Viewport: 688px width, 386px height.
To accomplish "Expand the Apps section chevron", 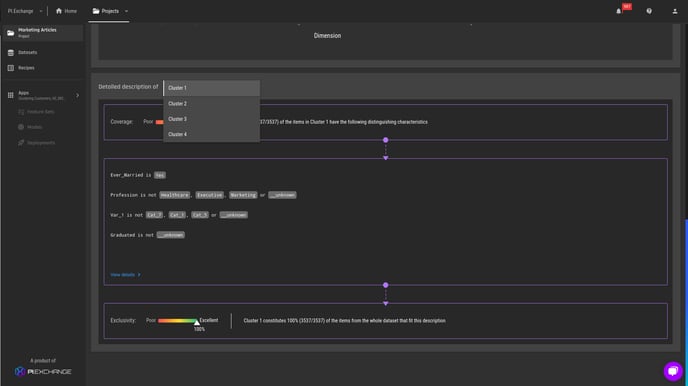I will (78, 95).
